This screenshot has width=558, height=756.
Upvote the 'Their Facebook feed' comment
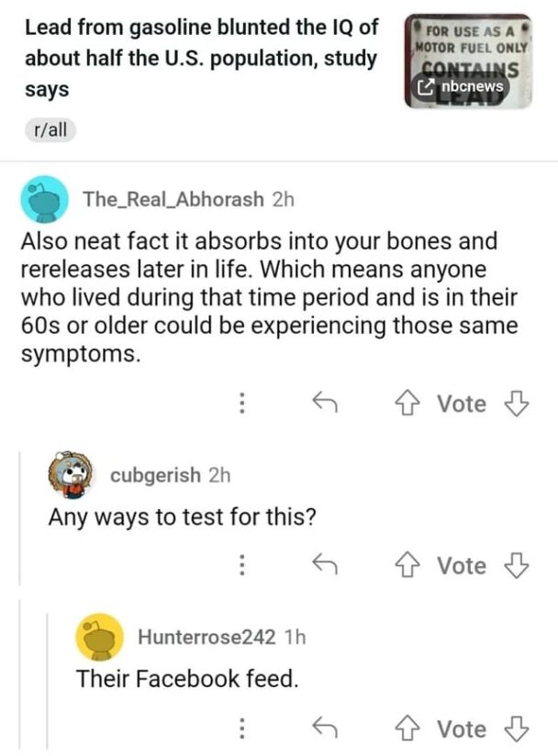(406, 729)
